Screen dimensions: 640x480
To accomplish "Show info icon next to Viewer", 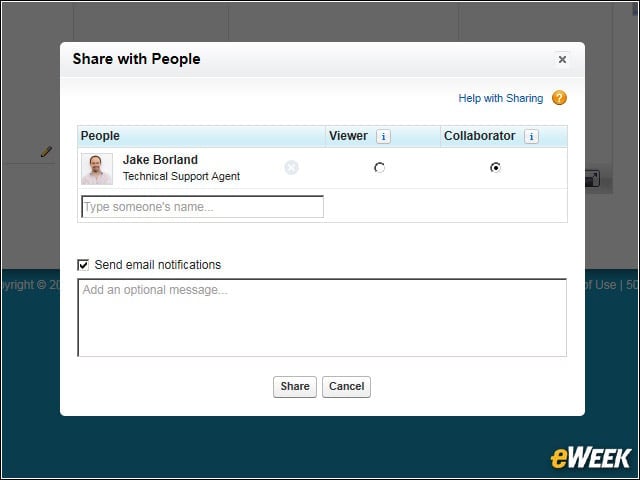I will (383, 136).
